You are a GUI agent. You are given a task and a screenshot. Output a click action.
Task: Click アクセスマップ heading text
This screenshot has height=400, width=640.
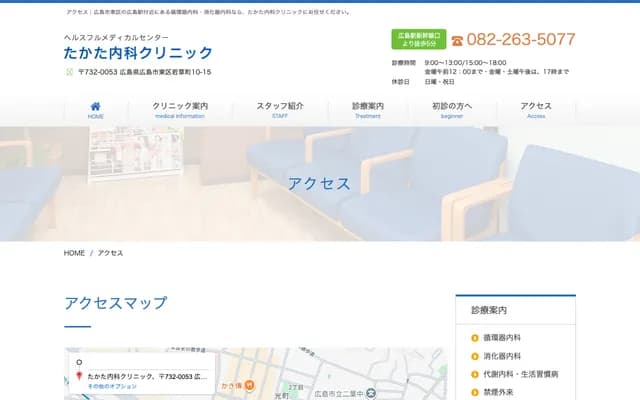(116, 303)
